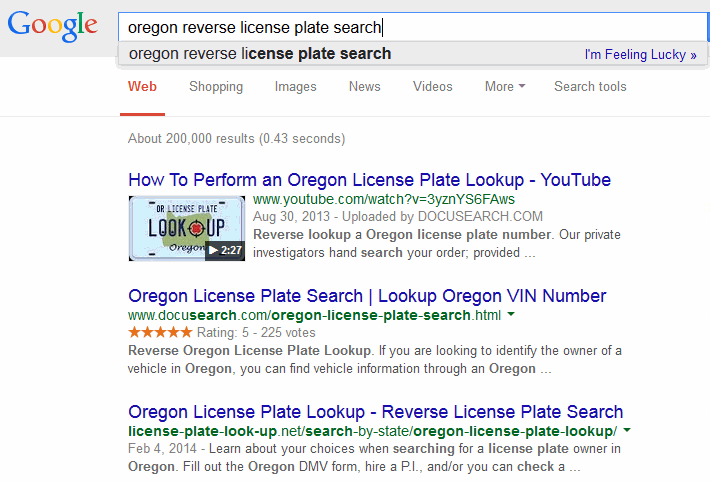
Task: Click the I'm Feeling Lucky link
Action: coord(640,54)
